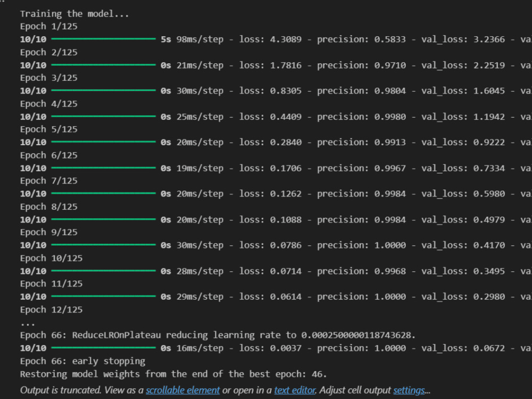Click the "98ms/step" timing text
The height and width of the screenshot is (399, 532).
coord(200,39)
